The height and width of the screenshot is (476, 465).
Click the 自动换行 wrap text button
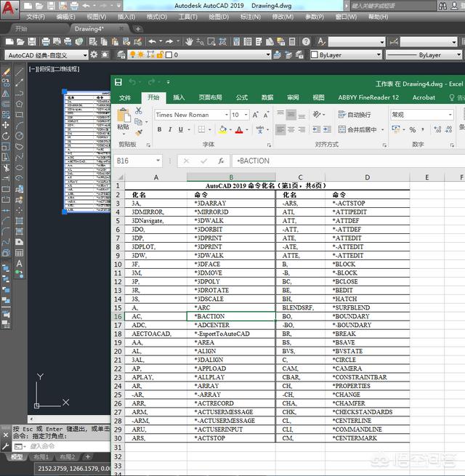[x=355, y=115]
